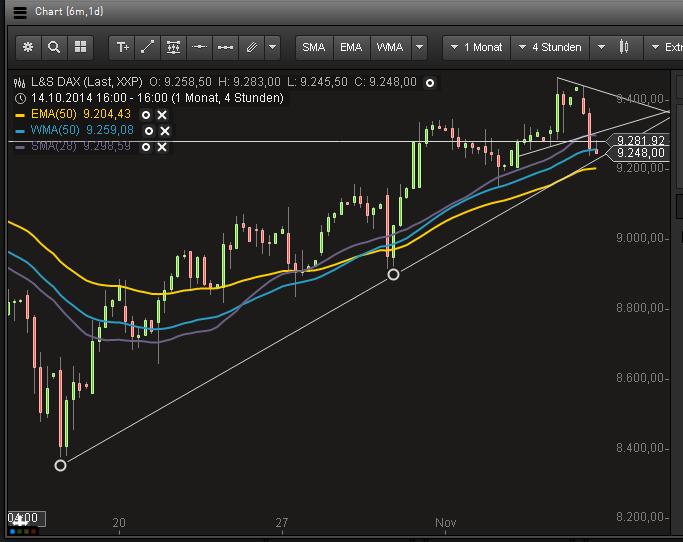Click the magnifier search icon
Viewport: 683px width, 542px height.
54,47
